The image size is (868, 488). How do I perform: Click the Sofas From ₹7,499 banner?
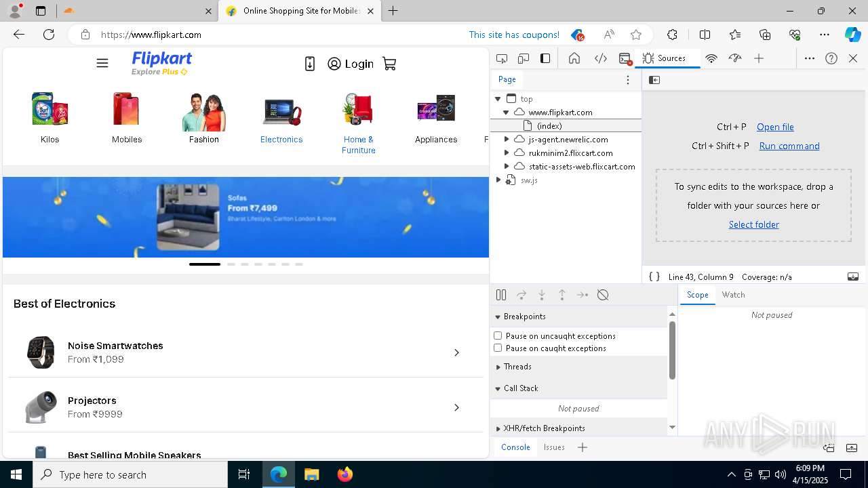coord(245,217)
